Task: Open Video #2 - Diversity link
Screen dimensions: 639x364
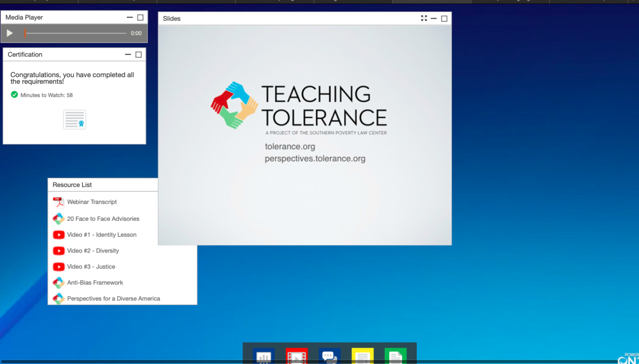Action: 93,251
